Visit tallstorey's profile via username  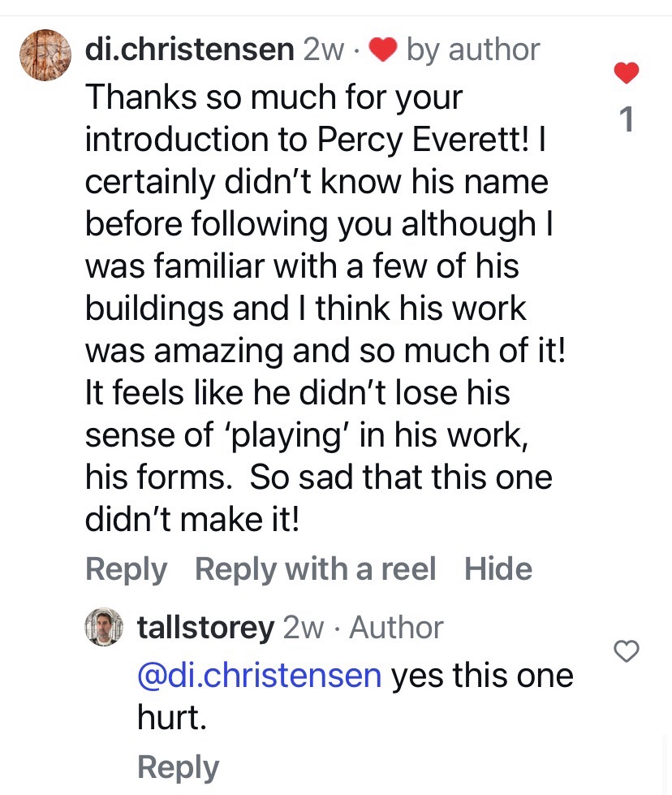pyautogui.click(x=206, y=628)
